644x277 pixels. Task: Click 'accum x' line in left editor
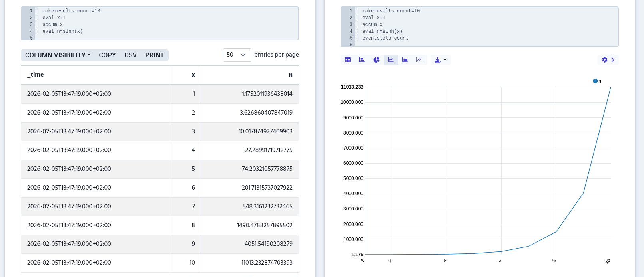52,24
